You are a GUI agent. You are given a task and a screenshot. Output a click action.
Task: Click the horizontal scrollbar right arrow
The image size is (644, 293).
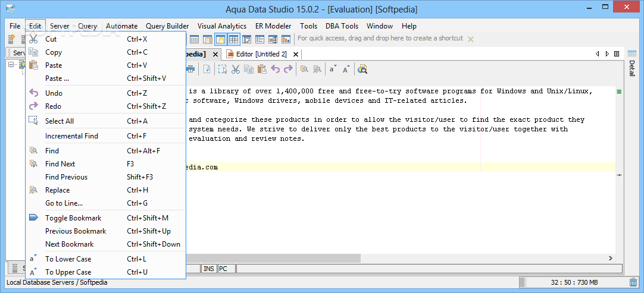tap(610, 258)
